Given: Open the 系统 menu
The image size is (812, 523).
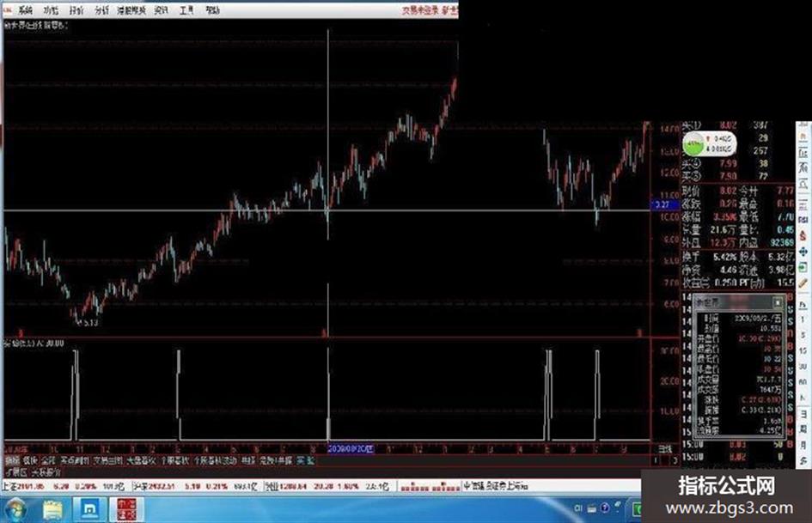Looking at the screenshot, I should 25,10.
